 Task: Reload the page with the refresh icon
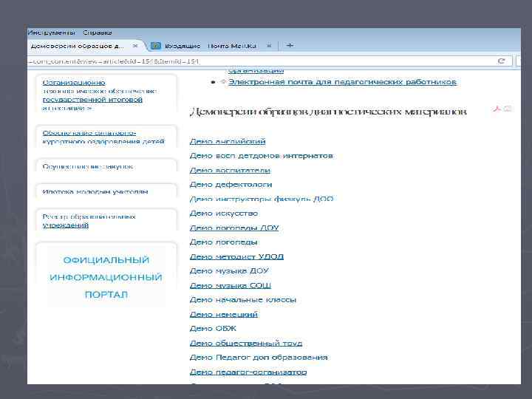coord(501,61)
